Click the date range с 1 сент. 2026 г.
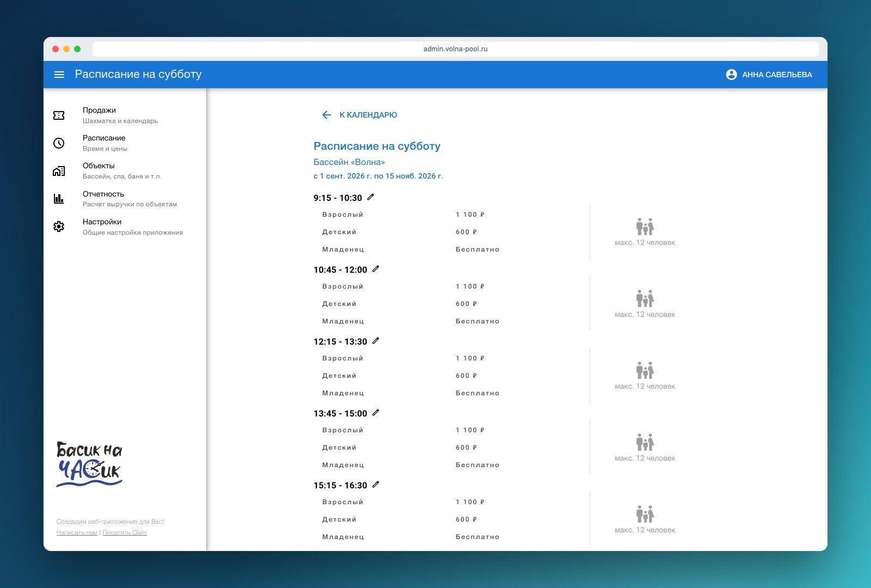Screen dimensions: 871x588 [x=378, y=176]
